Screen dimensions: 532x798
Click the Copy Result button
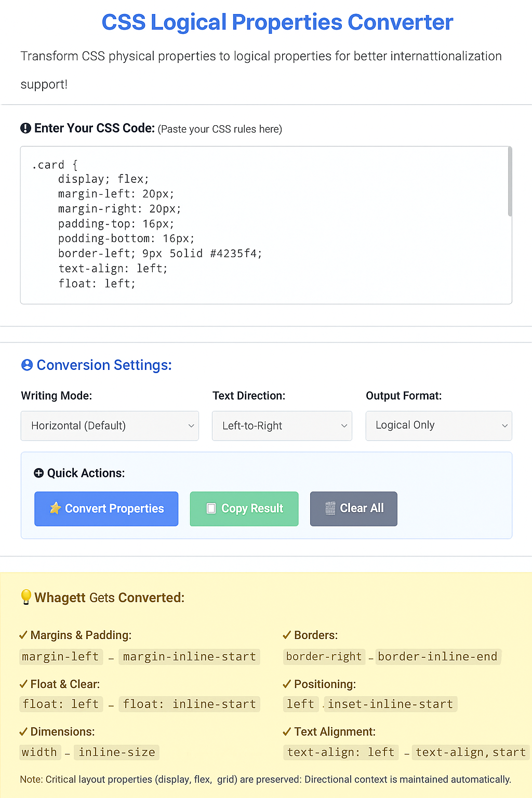244,509
